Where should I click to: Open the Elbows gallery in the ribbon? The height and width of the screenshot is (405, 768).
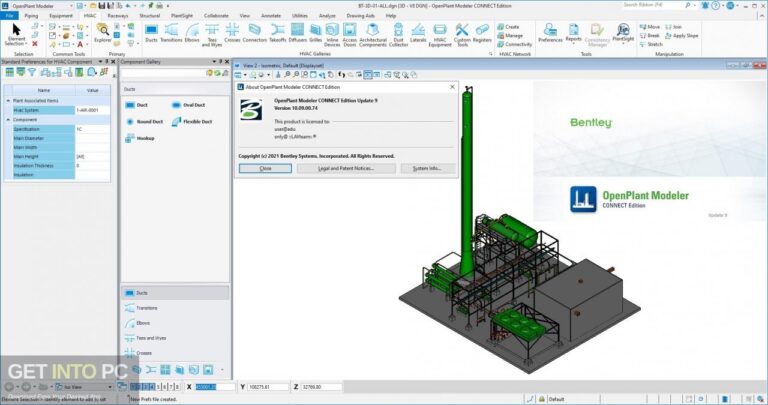[192, 33]
